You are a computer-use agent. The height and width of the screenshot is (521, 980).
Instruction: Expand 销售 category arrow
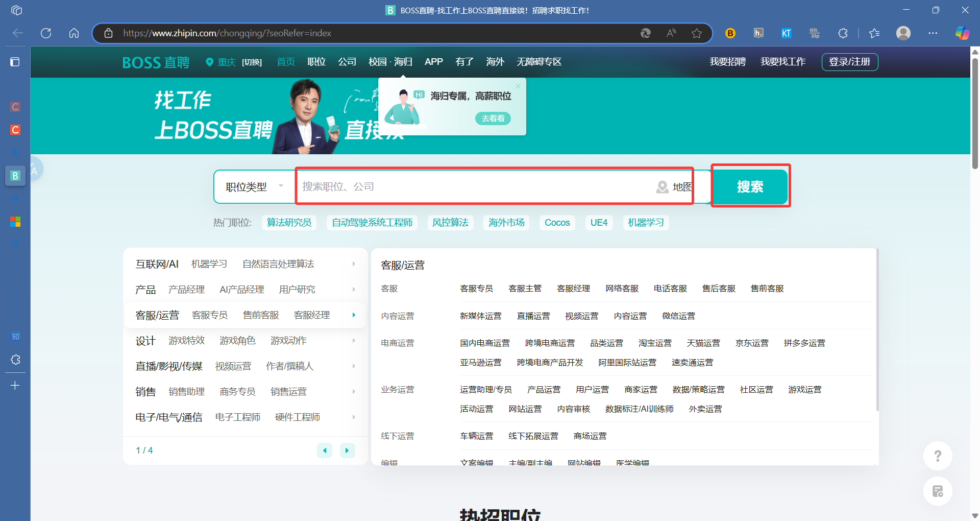354,392
